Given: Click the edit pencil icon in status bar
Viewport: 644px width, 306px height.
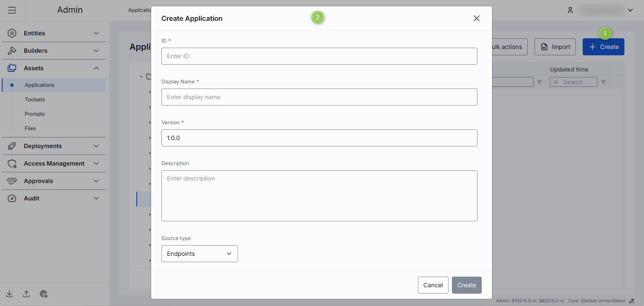Looking at the screenshot, I should (x=632, y=301).
